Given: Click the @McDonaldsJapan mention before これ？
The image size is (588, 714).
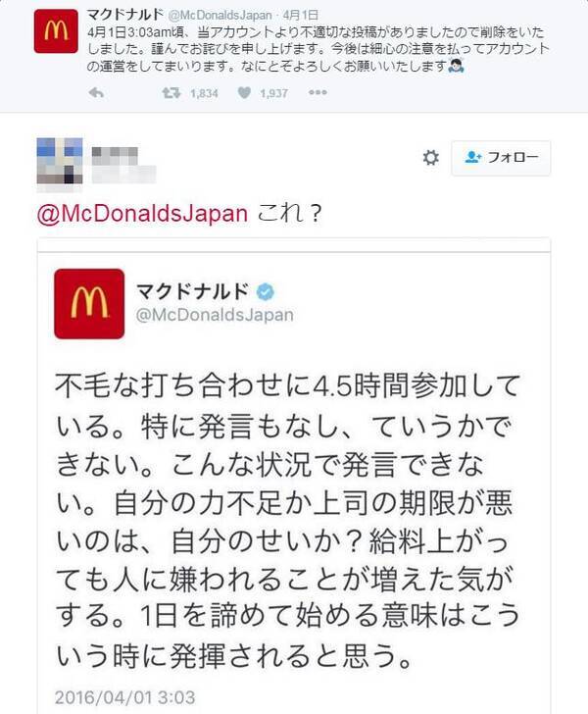Looking at the screenshot, I should click(x=141, y=215).
